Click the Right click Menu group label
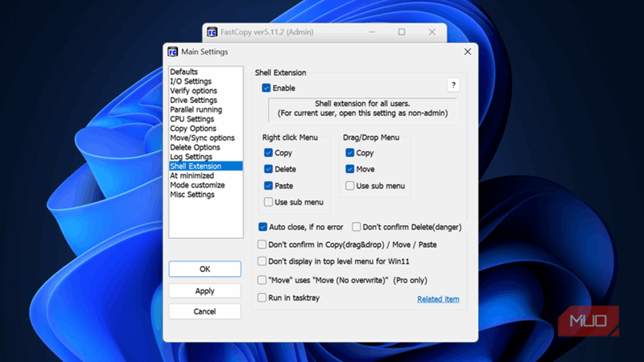 [x=290, y=138]
